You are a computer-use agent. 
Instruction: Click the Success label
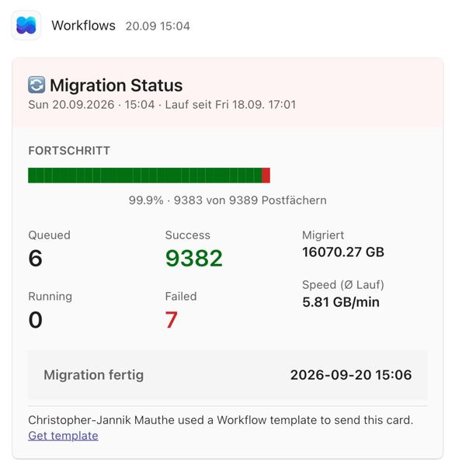(188, 235)
